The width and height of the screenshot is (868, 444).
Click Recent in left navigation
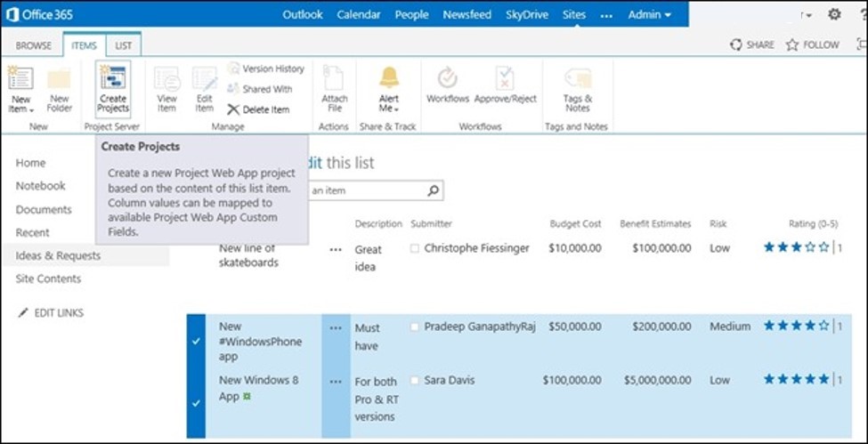(33, 232)
